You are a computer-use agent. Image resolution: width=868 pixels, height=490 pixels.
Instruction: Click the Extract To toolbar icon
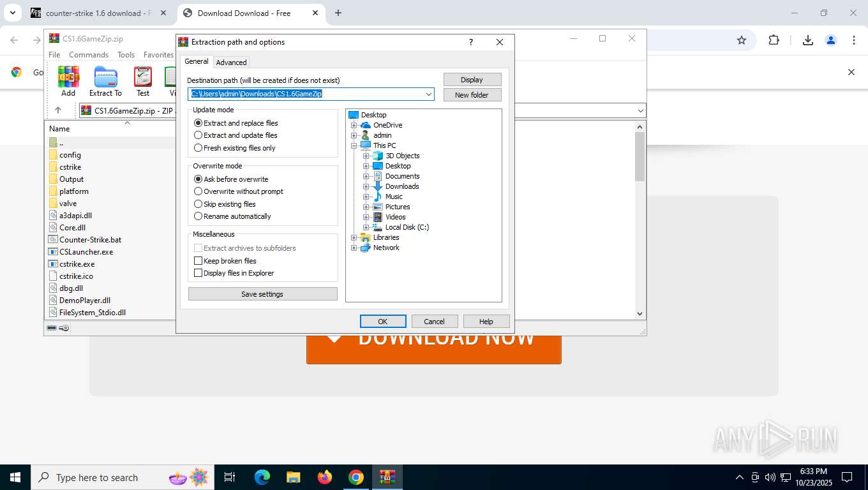105,81
